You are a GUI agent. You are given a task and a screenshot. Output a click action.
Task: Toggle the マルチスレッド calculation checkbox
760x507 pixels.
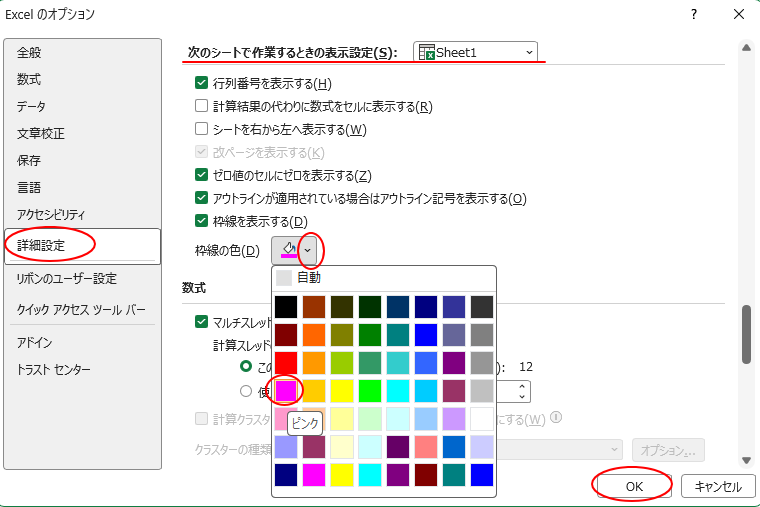click(x=201, y=321)
